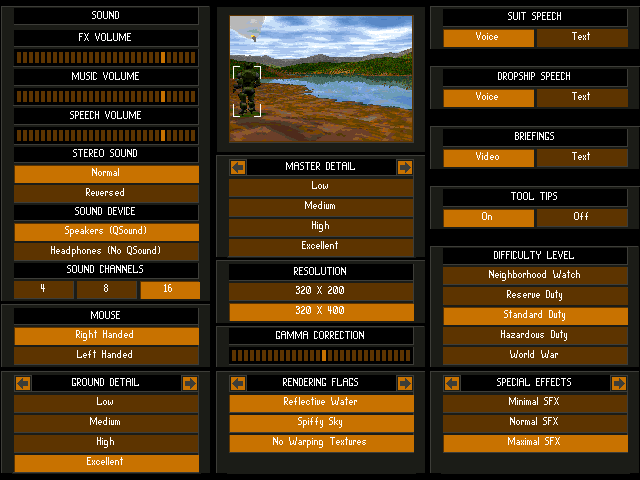Select Neighborhood Watch difficulty

point(536,276)
